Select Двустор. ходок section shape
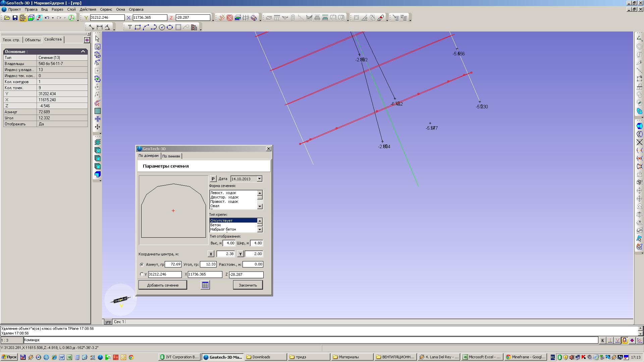Viewport: 644px width, 362px height. pos(224,197)
